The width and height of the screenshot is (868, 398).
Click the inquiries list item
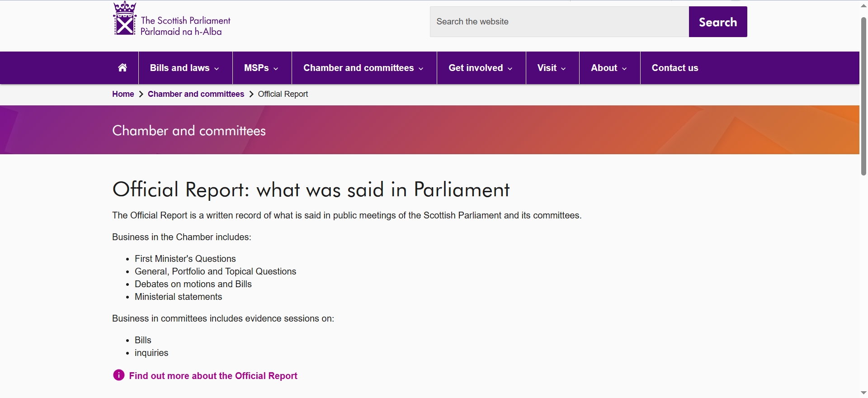point(151,353)
